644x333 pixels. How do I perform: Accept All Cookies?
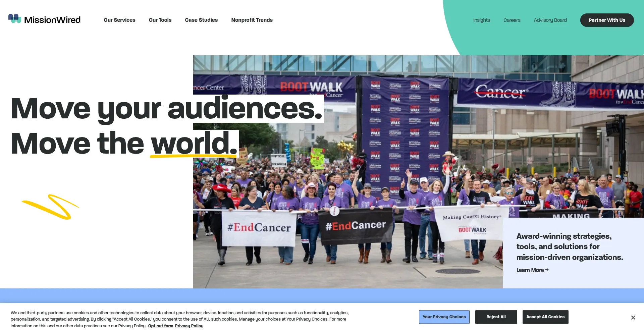pos(545,317)
